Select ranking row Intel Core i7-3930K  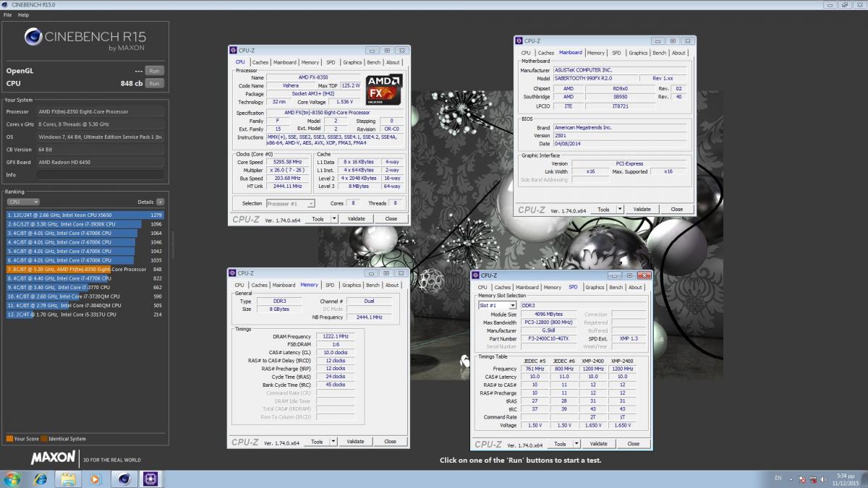85,224
